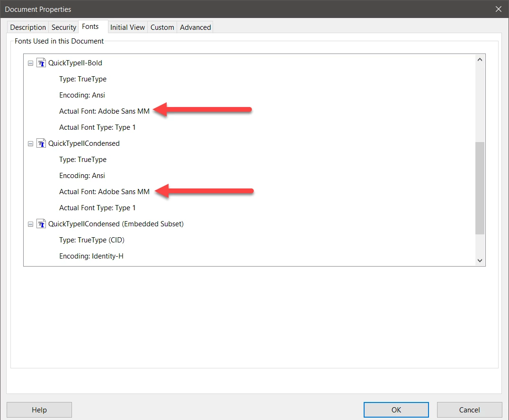Click 'Actual Font: Adobe Sans MM' under QuickTypeII-Bold

pyautogui.click(x=104, y=111)
